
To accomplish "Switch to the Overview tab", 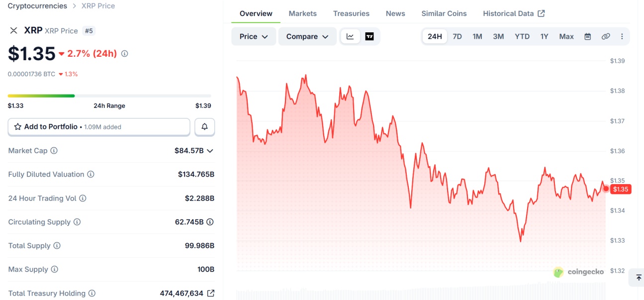I will tap(256, 13).
